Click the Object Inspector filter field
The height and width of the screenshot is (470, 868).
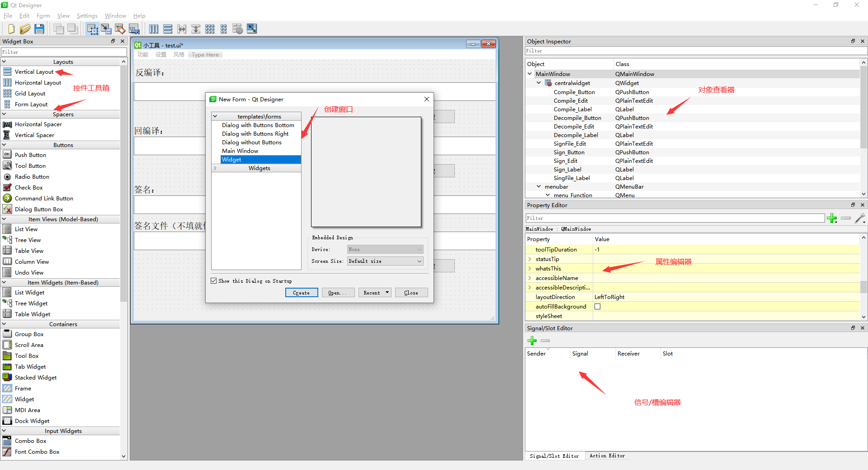pyautogui.click(x=696, y=51)
